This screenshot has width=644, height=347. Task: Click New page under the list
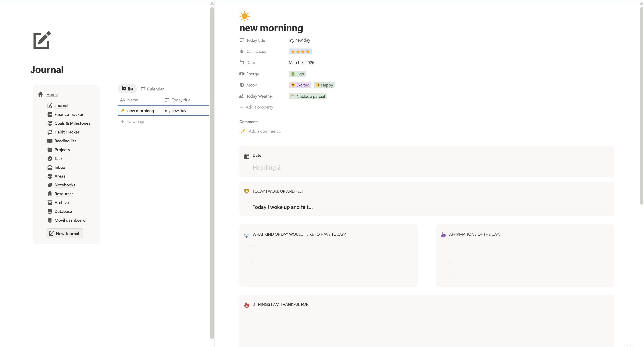point(136,121)
